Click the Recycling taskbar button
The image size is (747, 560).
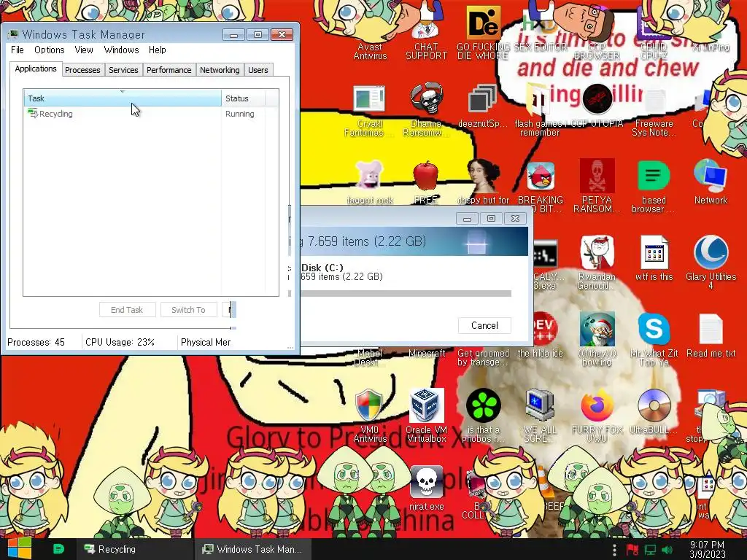134,549
